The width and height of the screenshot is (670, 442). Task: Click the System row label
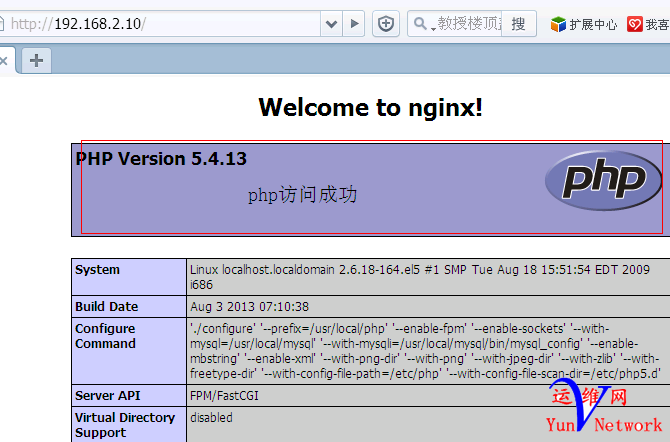point(97,270)
